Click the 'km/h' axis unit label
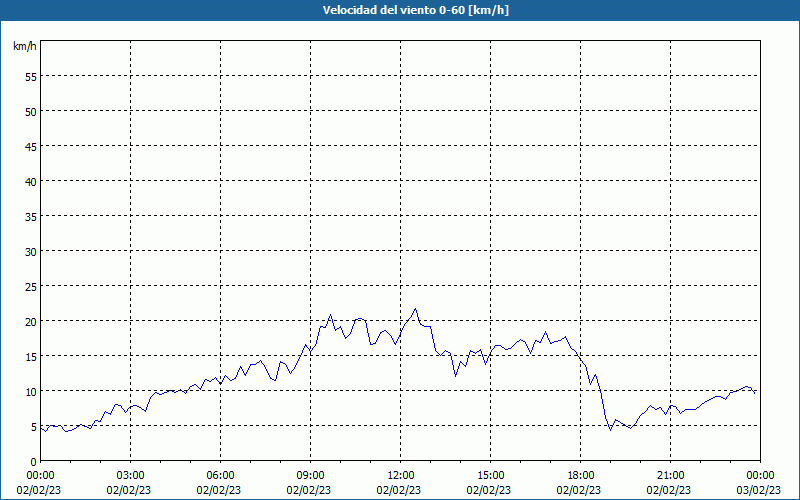The image size is (800, 500). coord(25,46)
